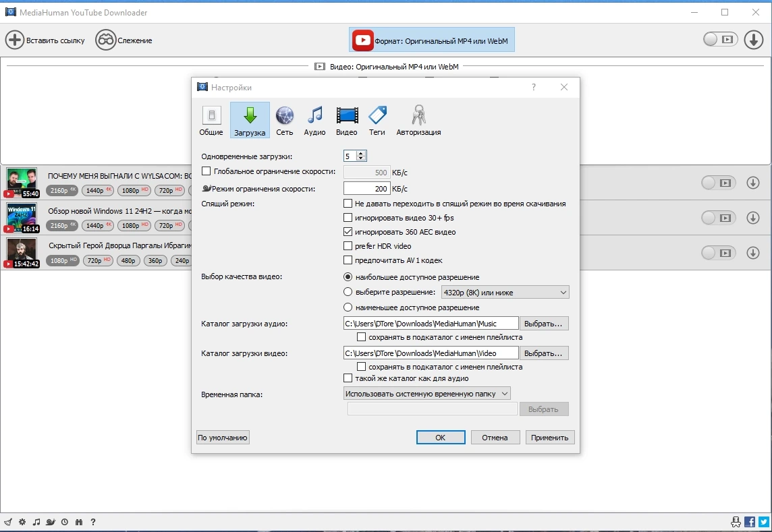The height and width of the screenshot is (532, 772).
Task: Increase Одновременные загрузки spinner value
Action: point(361,154)
